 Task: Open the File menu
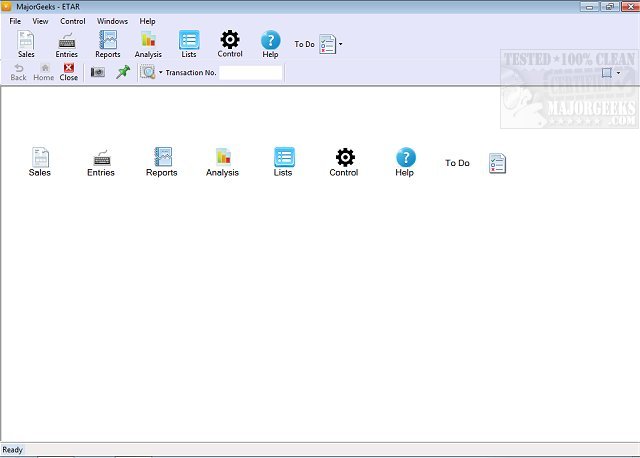15,21
